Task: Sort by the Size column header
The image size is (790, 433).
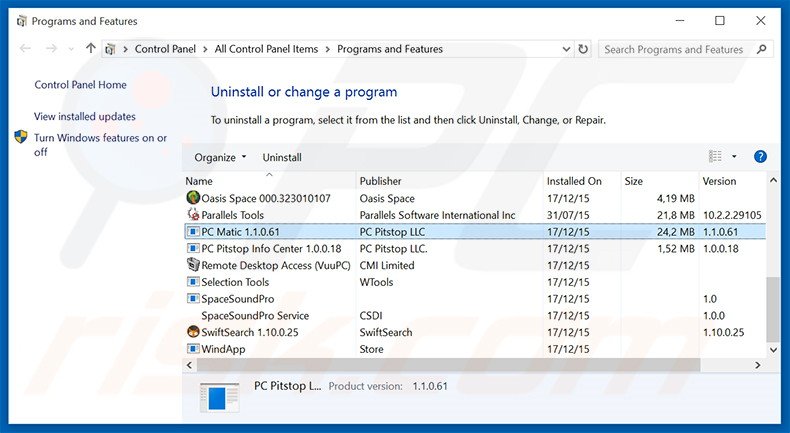Action: point(660,181)
